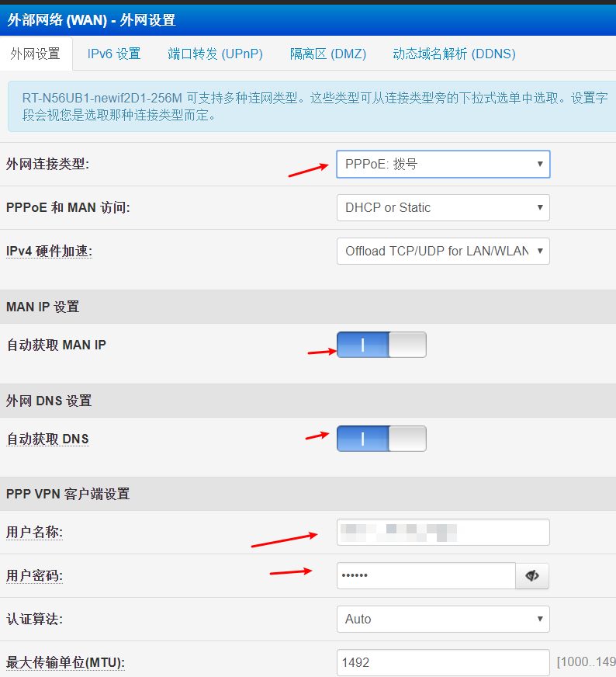
Task: Focus the 用户密码 password field
Action: coord(425,576)
